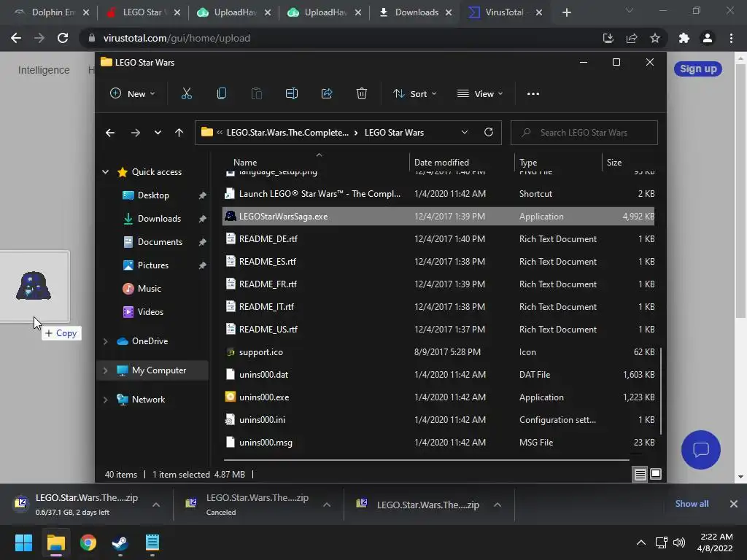Select Downloads in Quick access
The height and width of the screenshot is (560, 747).
pyautogui.click(x=159, y=219)
